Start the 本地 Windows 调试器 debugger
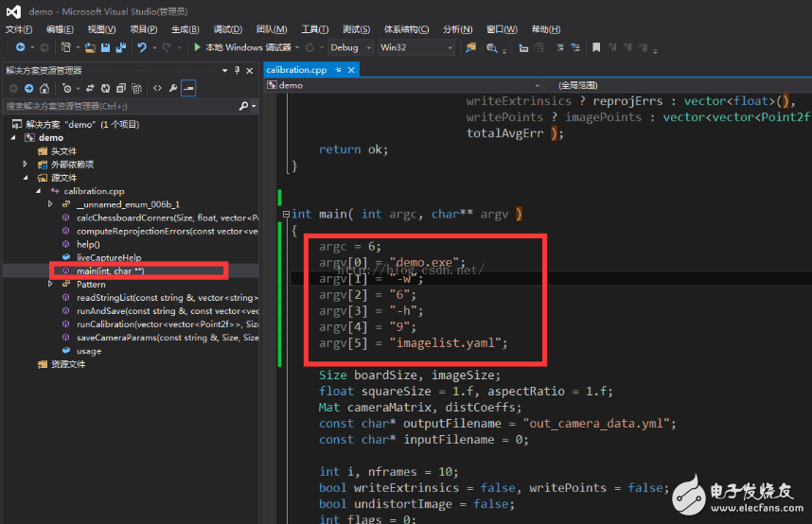The width and height of the screenshot is (812, 524). (240, 47)
